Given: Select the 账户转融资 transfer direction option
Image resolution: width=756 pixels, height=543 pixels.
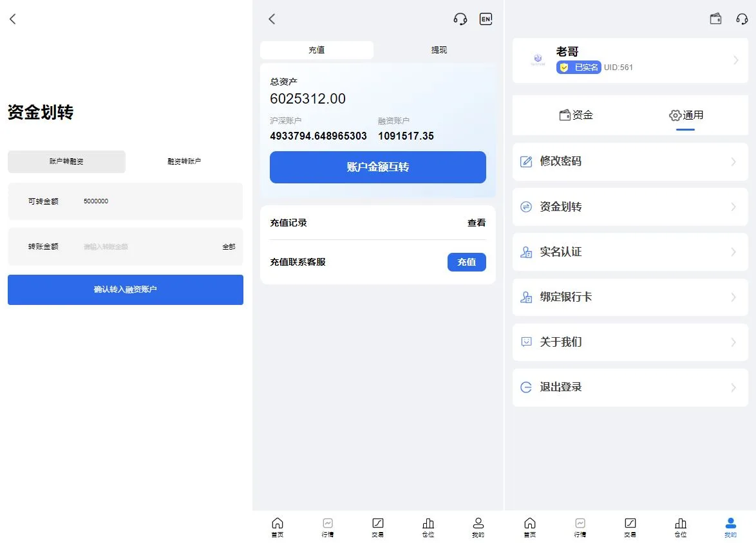Looking at the screenshot, I should tap(66, 161).
